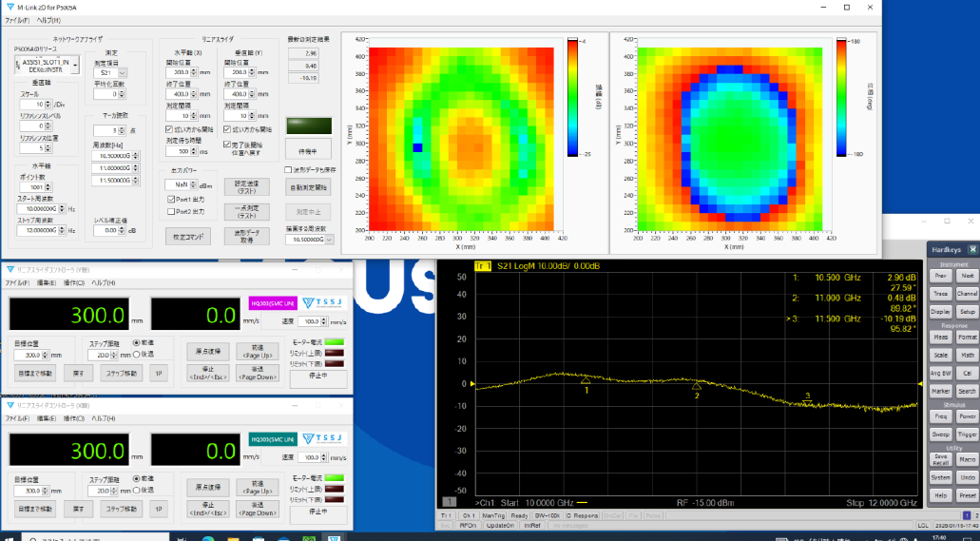The image size is (980, 541).
Task: Select 後退 radio in Y-axis controller
Action: point(137,355)
